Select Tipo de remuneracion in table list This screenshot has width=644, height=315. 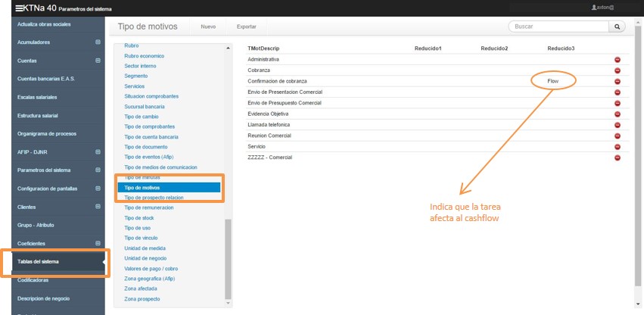[149, 207]
